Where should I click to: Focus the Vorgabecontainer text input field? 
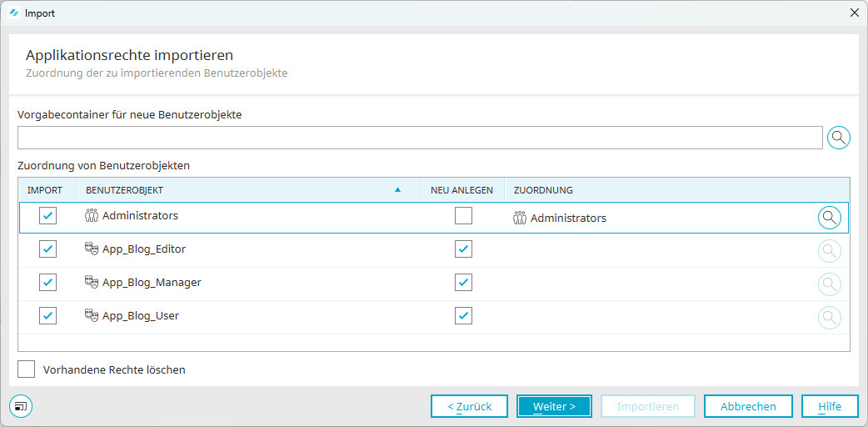tap(420, 138)
